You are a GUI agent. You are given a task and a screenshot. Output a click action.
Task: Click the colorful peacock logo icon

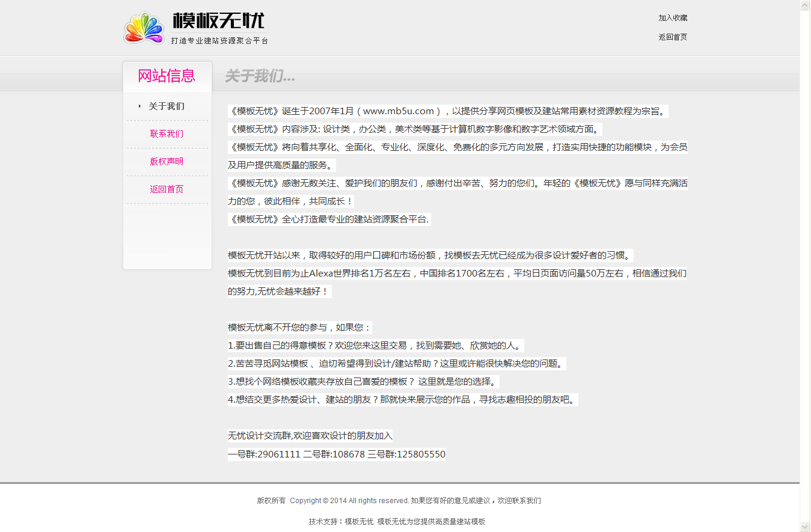144,28
